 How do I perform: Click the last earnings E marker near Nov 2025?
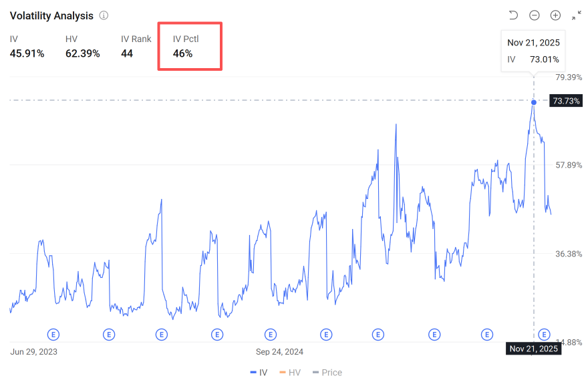[x=544, y=335]
